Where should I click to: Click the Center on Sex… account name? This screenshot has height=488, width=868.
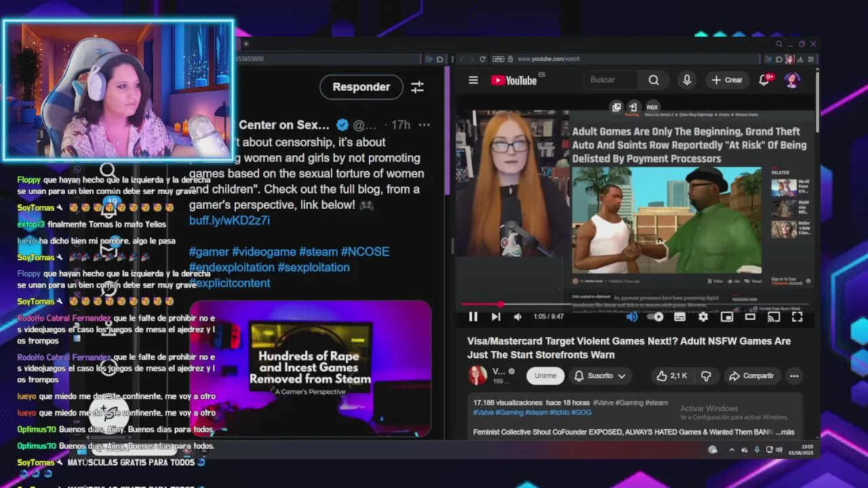[284, 125]
